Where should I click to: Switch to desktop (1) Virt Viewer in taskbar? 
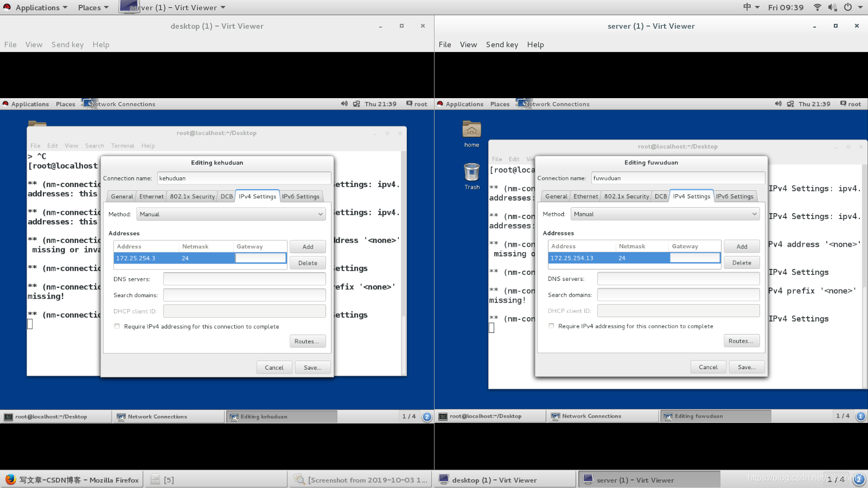[505, 480]
